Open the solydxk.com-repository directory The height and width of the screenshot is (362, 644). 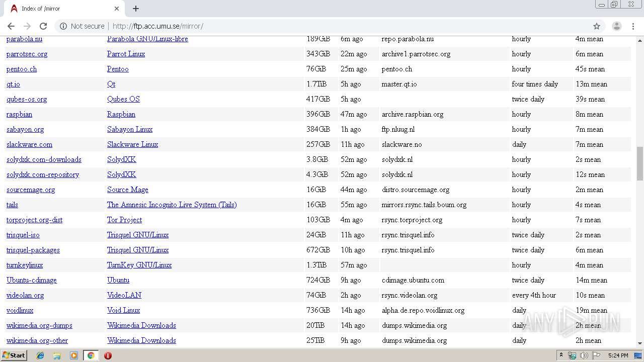click(43, 174)
